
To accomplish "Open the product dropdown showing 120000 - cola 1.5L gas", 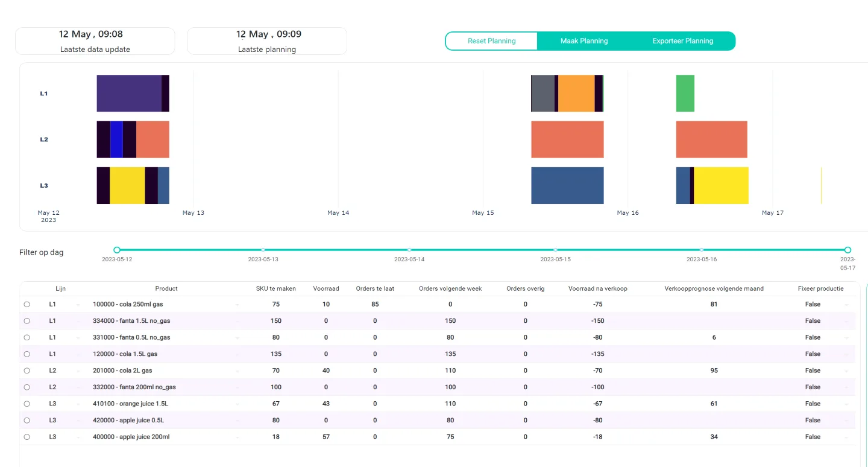I will point(237,354).
